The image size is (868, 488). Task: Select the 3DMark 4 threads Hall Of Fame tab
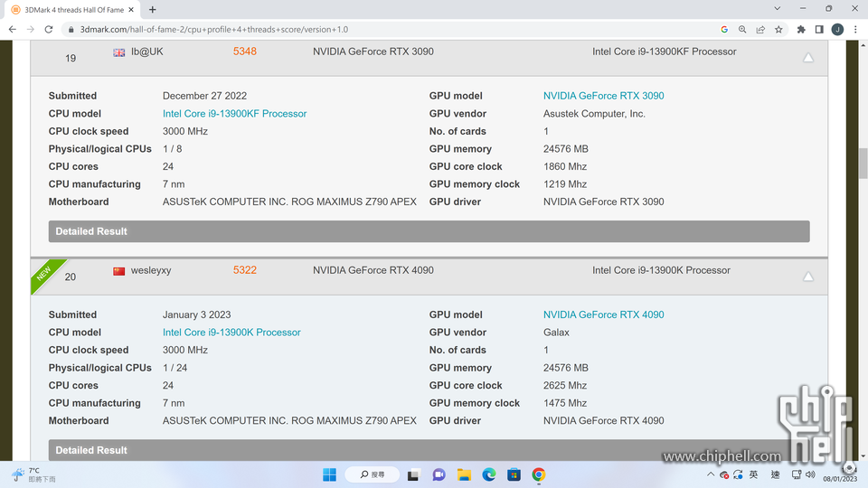click(72, 9)
